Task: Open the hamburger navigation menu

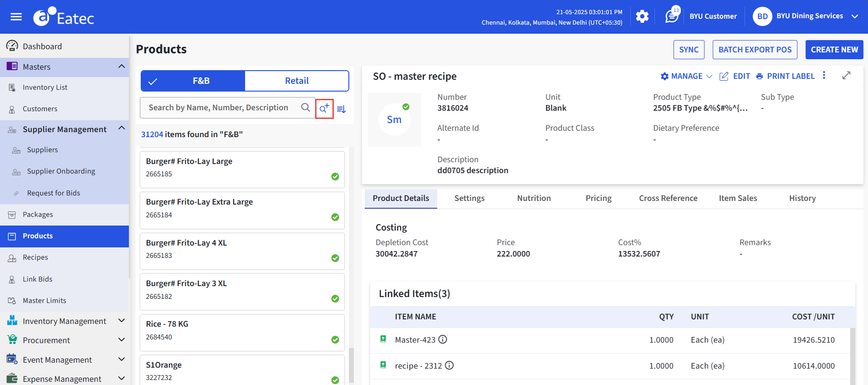Action: pos(16,17)
